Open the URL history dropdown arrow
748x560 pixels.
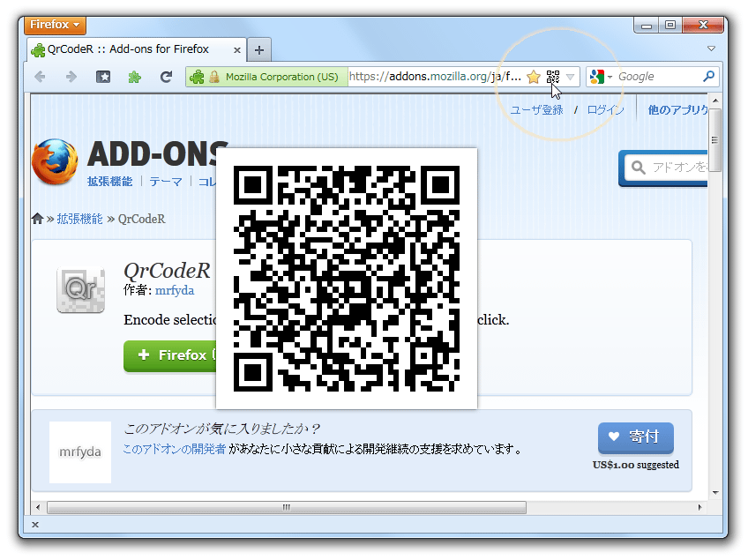pyautogui.click(x=570, y=77)
